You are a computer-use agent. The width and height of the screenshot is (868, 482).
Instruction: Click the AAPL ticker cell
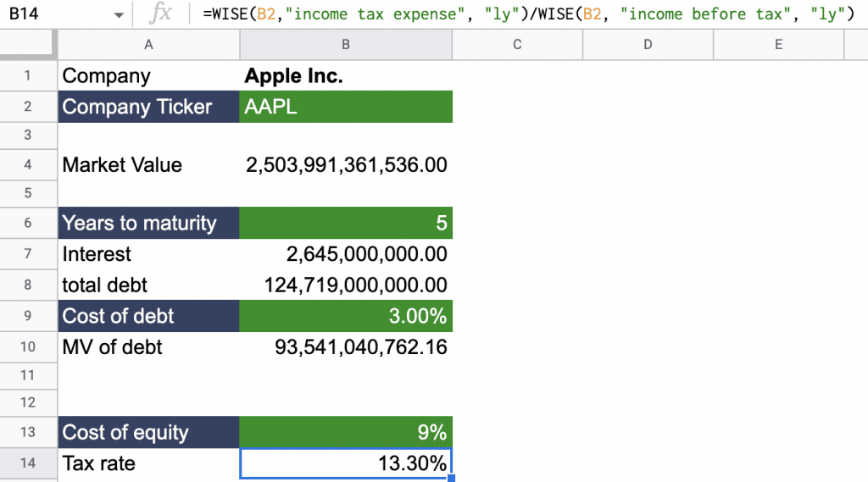(346, 107)
